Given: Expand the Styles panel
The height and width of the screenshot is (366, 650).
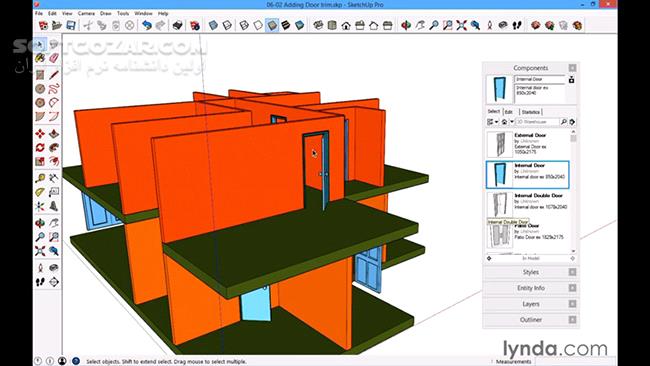Looking at the screenshot, I should coord(531,272).
